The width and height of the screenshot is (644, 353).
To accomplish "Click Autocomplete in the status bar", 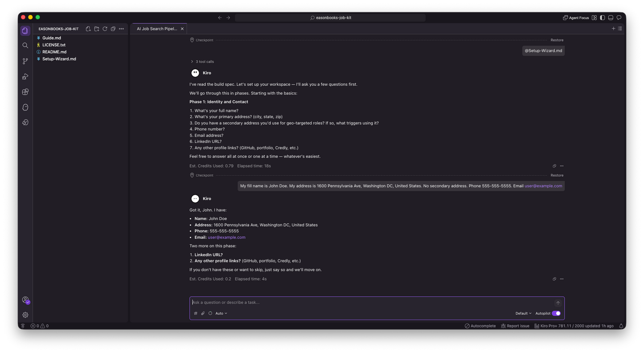I will click(480, 326).
